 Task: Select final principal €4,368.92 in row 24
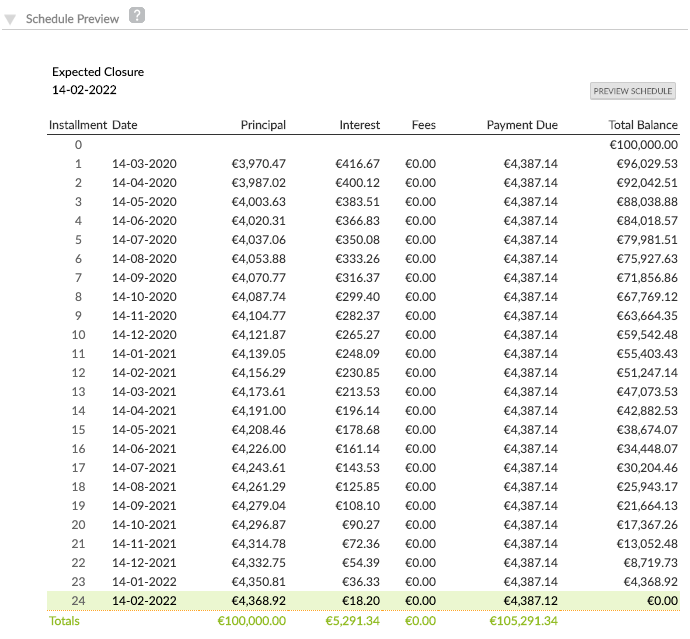259,601
